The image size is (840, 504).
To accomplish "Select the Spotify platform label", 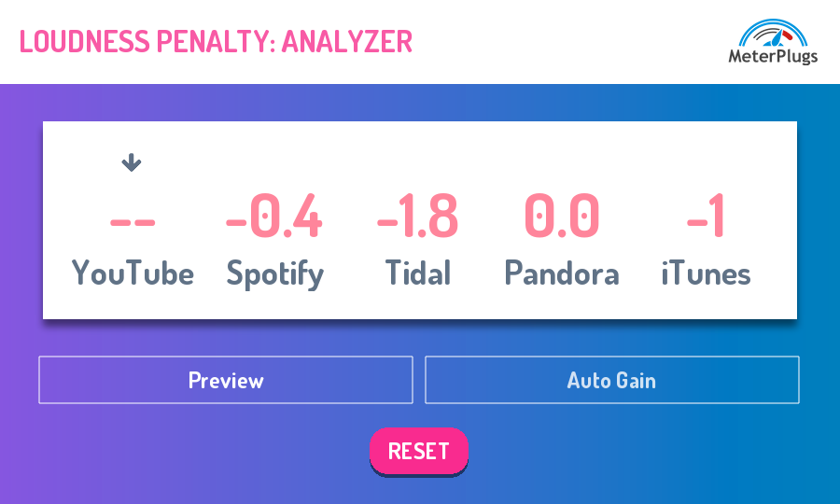I will point(275,273).
